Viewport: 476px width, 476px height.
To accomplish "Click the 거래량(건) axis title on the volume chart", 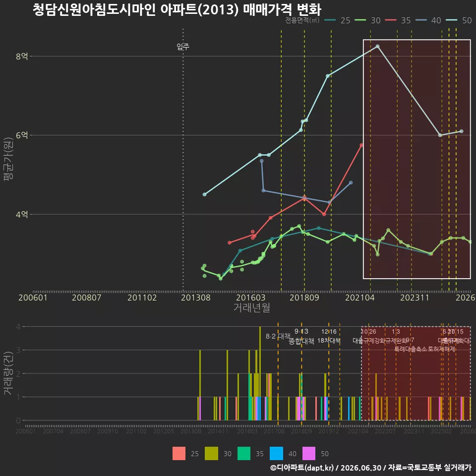I will 8,373.
